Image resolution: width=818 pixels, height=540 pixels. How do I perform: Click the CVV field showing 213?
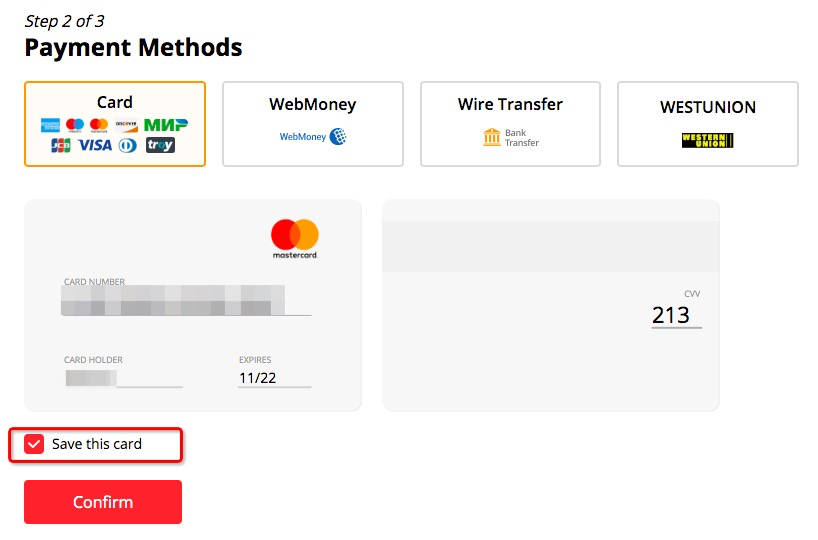tap(676, 315)
